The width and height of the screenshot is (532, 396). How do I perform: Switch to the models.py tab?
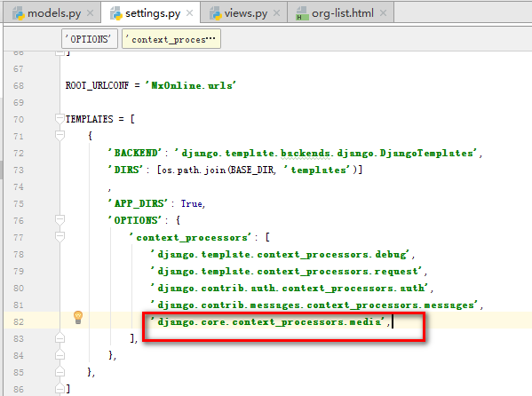point(52,13)
